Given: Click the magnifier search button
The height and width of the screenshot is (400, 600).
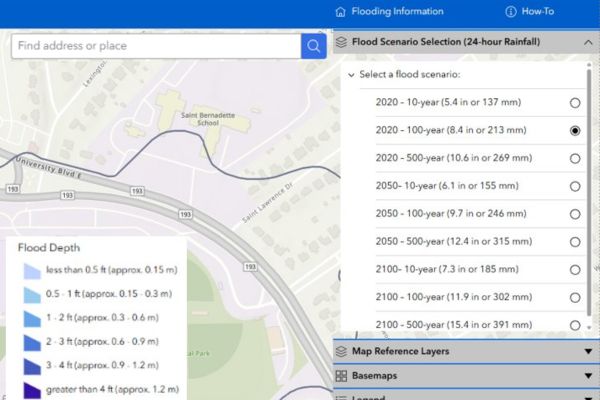Looking at the screenshot, I should 313,46.
